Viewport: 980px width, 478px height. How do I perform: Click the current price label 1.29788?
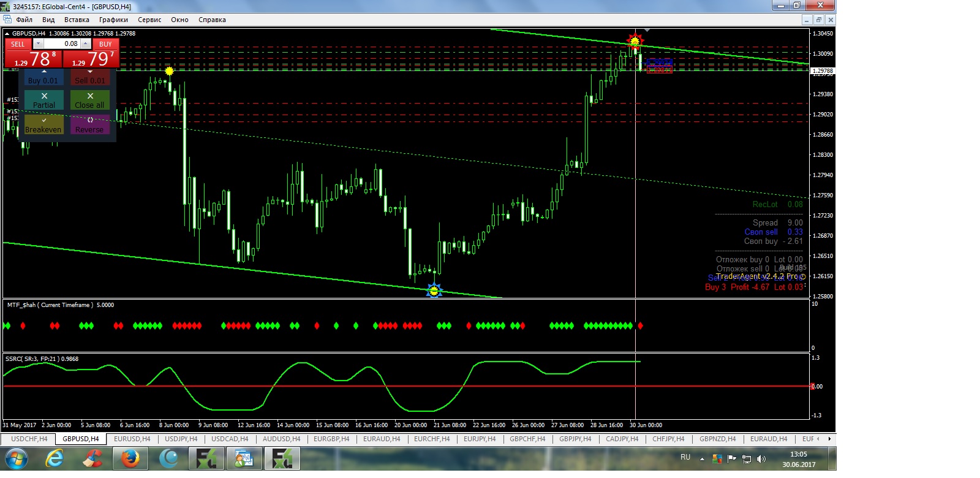(823, 71)
